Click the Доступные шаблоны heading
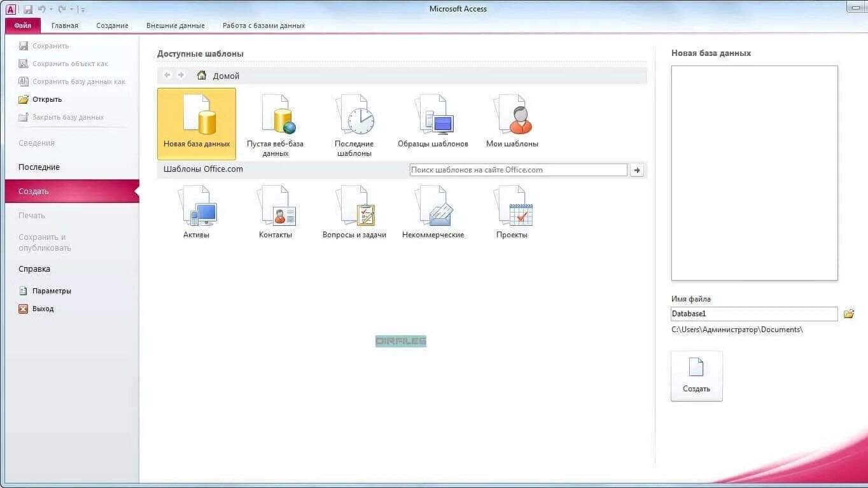The width and height of the screenshot is (868, 488). click(x=200, y=53)
